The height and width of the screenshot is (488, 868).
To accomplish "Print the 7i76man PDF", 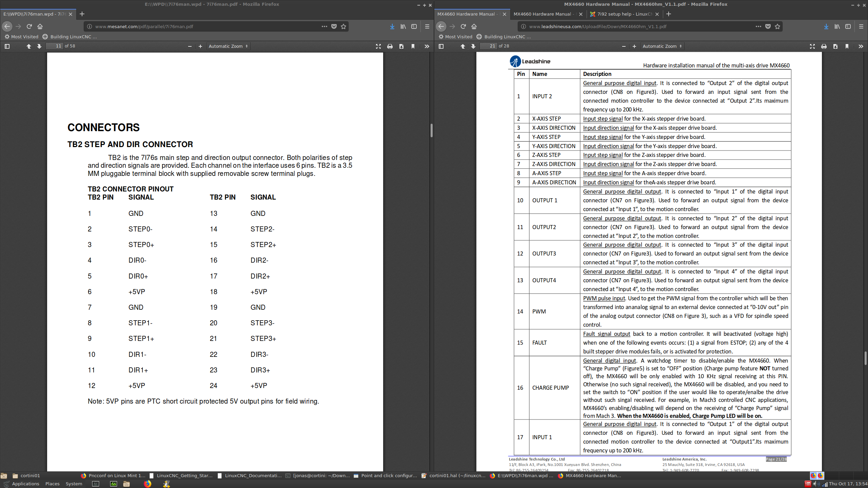I will point(390,46).
